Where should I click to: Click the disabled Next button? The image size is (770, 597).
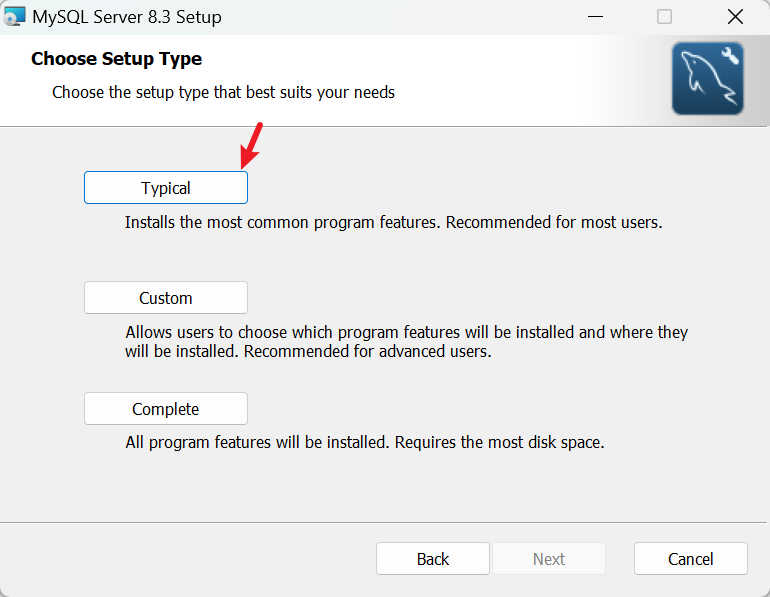click(549, 559)
